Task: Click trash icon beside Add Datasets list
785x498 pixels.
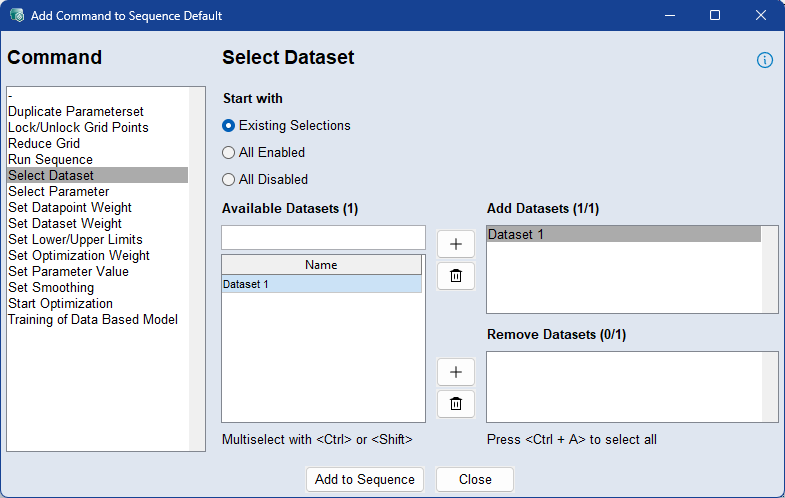Action: pyautogui.click(x=456, y=276)
